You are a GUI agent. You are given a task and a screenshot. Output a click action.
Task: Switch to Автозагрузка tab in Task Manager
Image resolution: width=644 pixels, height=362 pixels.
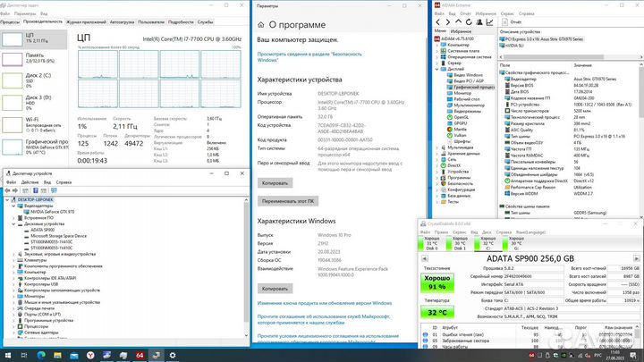(122, 22)
